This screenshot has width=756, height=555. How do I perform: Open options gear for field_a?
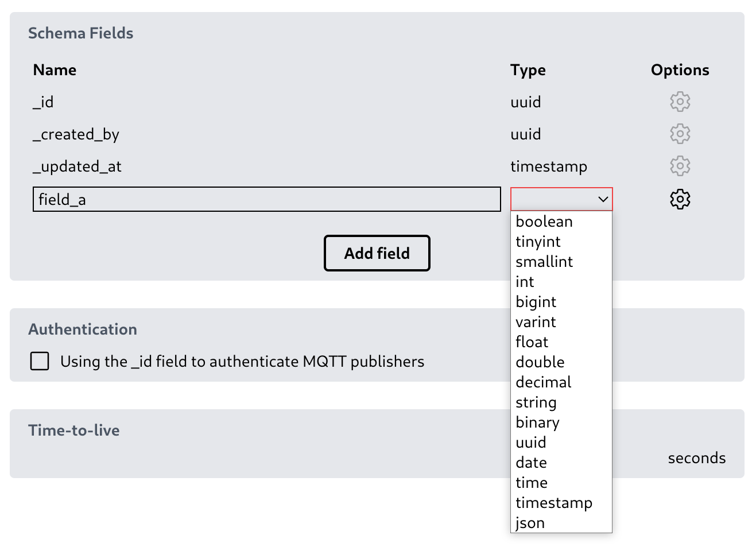[x=680, y=199]
